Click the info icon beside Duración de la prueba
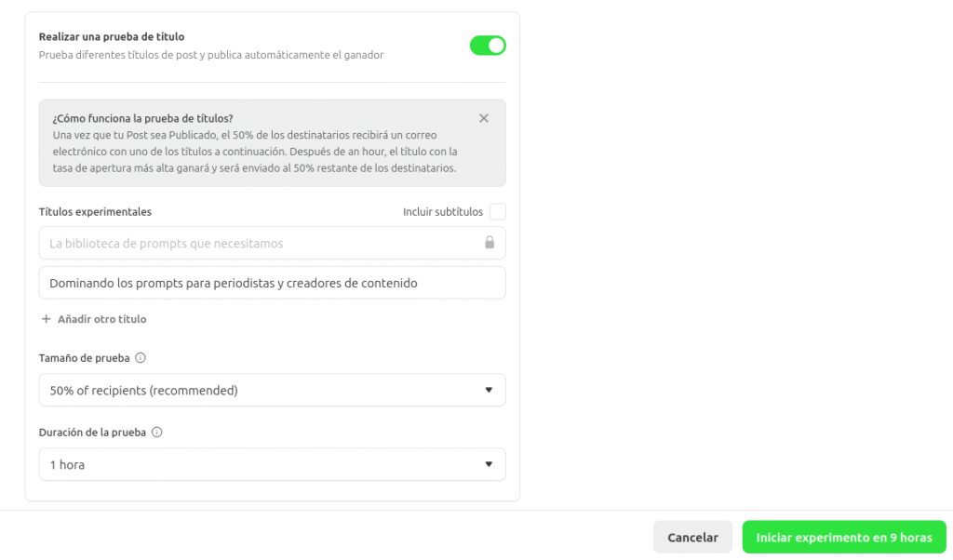This screenshot has width=953, height=560. [157, 433]
